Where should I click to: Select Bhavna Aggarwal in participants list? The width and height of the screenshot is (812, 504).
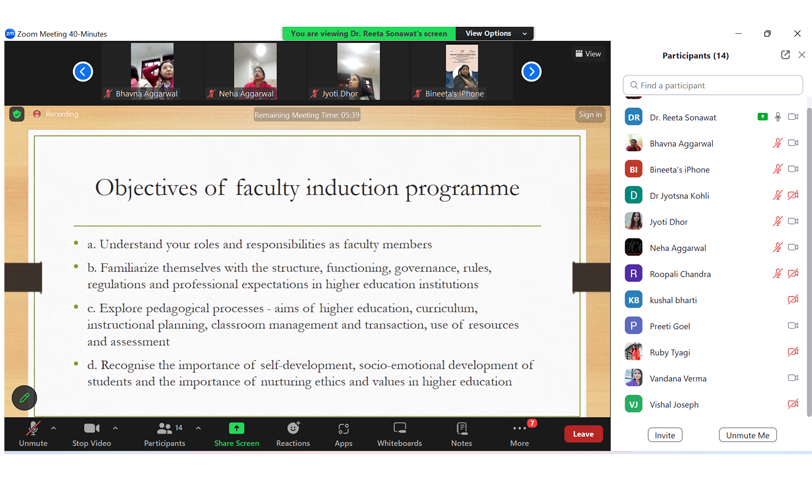coord(681,144)
